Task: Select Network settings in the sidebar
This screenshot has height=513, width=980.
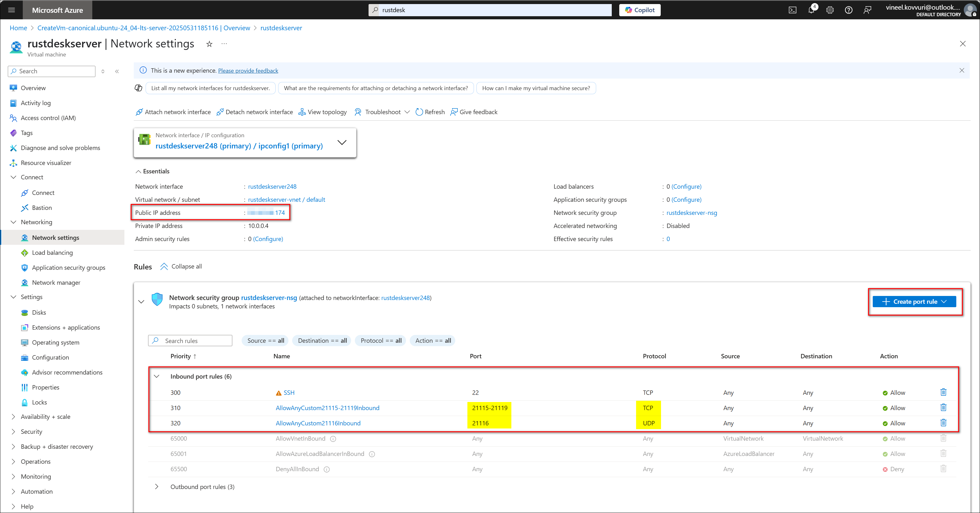Action: click(x=56, y=237)
